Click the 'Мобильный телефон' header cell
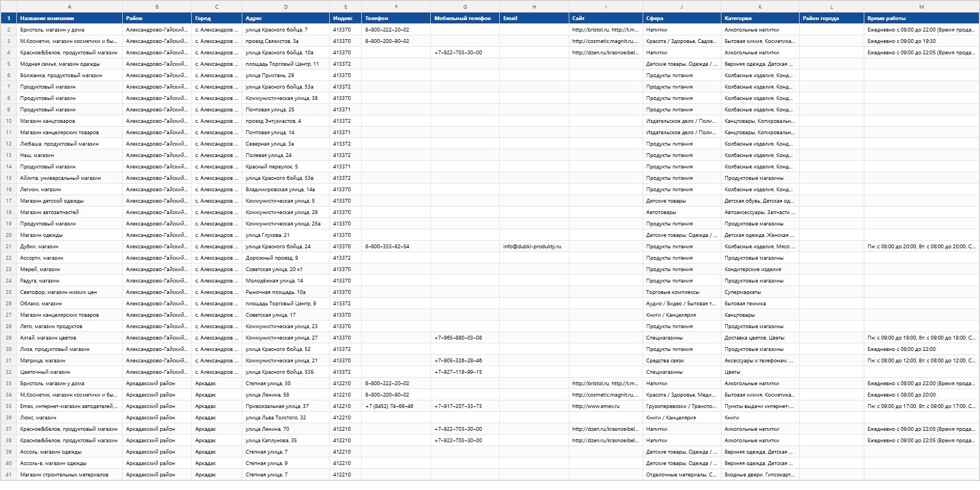The image size is (980, 490). tap(465, 18)
